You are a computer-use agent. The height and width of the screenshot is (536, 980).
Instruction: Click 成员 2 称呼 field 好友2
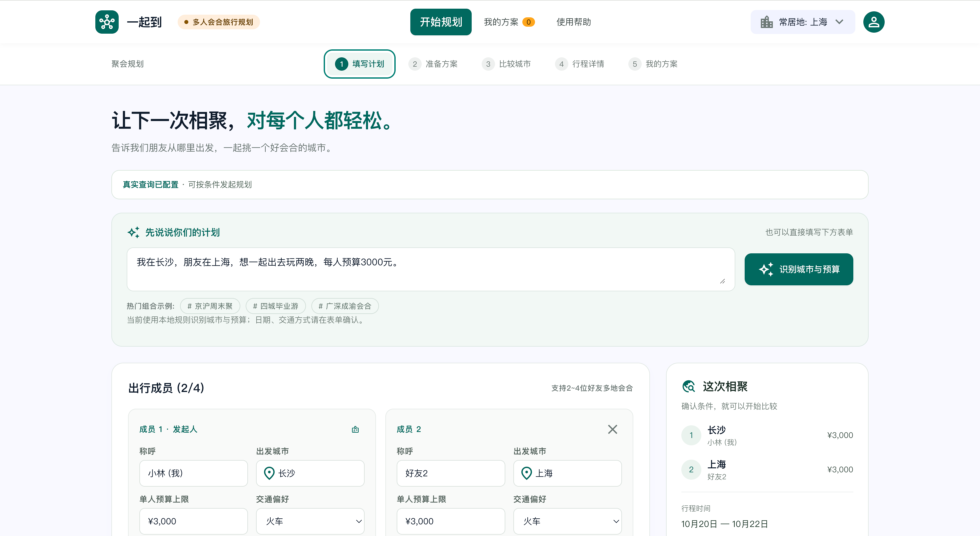pos(450,473)
